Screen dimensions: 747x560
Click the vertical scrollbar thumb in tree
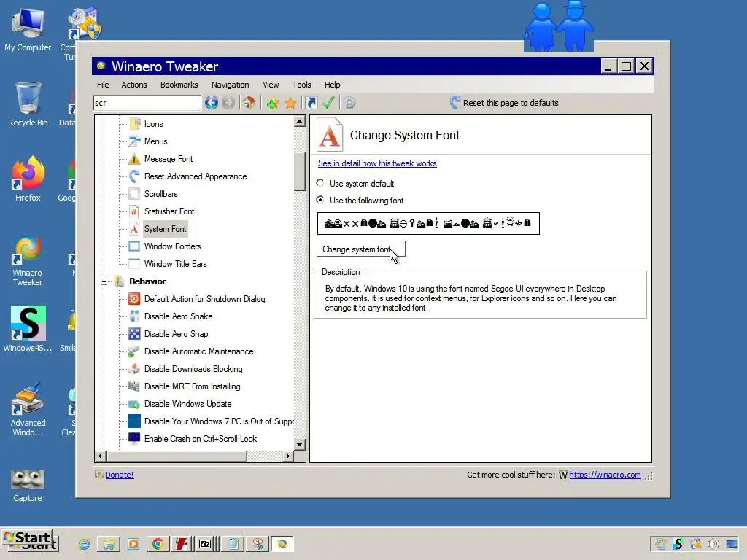tap(300, 171)
